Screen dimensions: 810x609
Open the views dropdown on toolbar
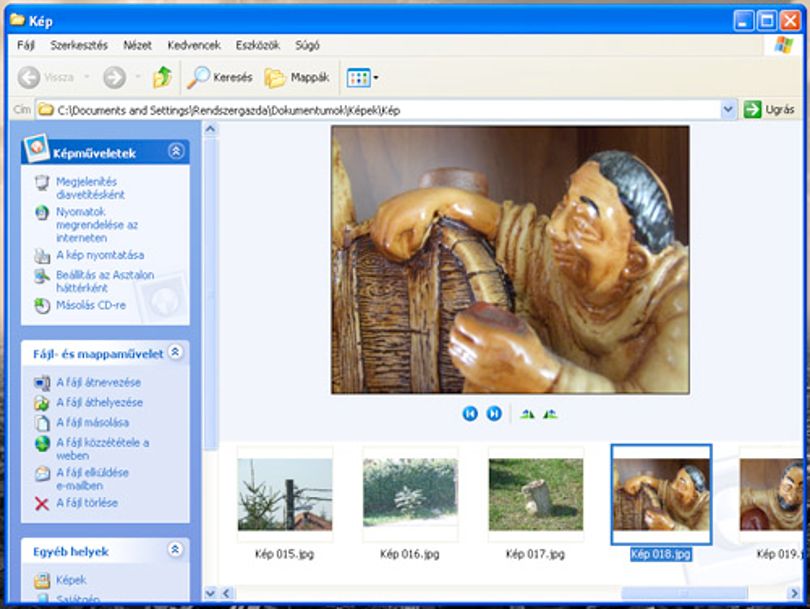tap(363, 77)
